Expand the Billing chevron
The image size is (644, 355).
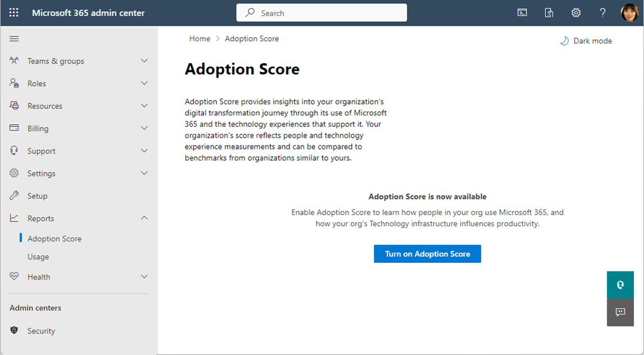pyautogui.click(x=144, y=128)
